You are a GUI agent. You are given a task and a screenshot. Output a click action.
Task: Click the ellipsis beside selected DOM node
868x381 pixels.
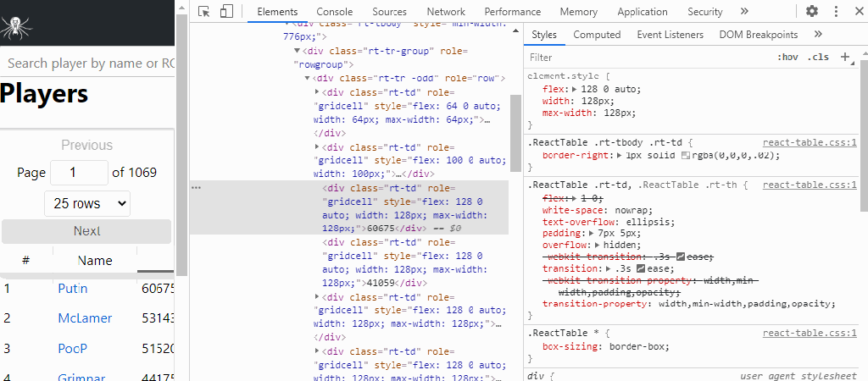[x=197, y=188]
